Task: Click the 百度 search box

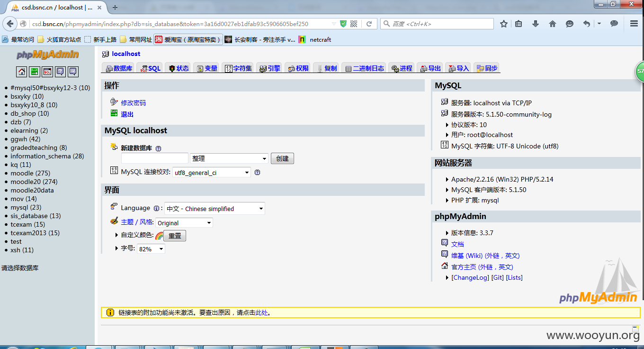Action: (437, 24)
